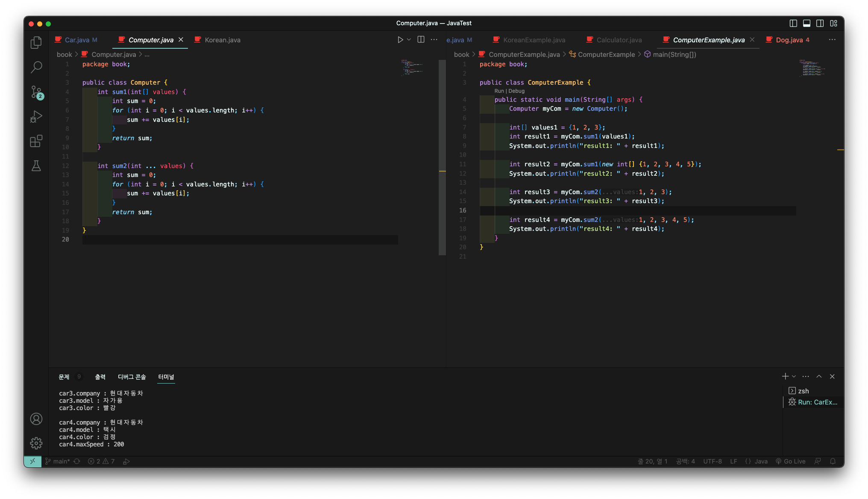
Task: Open Source Control view with 2 changes
Action: 36,92
